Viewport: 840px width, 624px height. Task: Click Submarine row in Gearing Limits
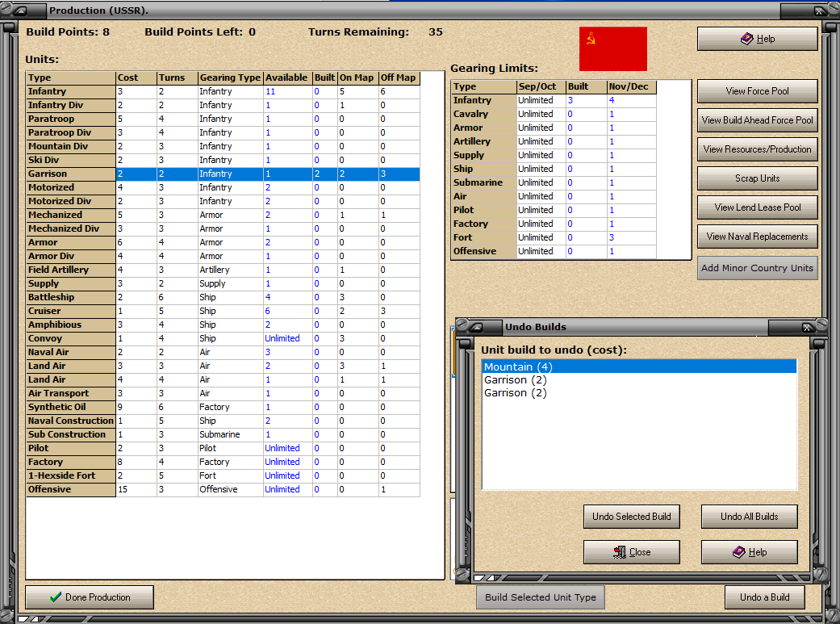click(x=554, y=182)
